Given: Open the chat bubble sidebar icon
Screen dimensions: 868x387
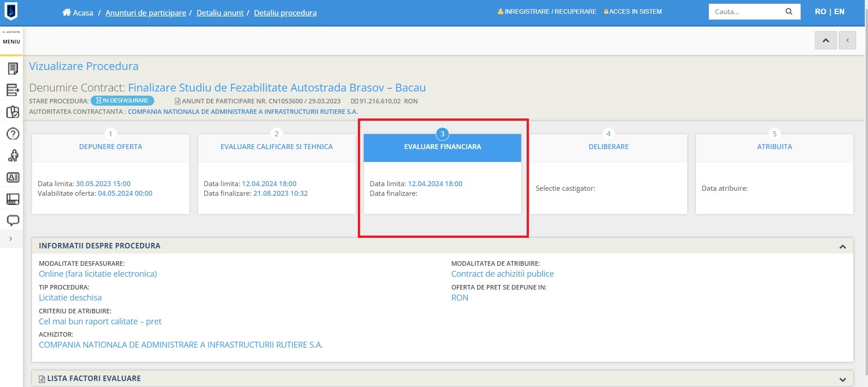Looking at the screenshot, I should pyautogui.click(x=13, y=220).
